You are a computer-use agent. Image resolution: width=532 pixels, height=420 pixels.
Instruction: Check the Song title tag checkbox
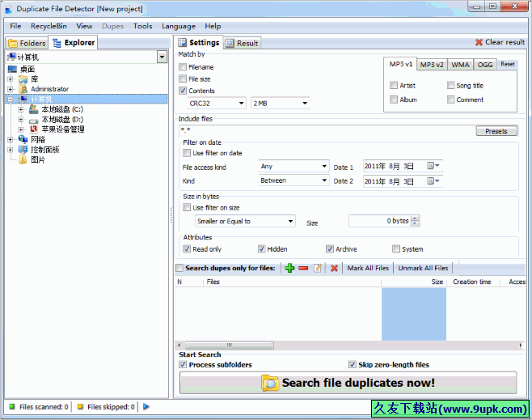(x=450, y=85)
